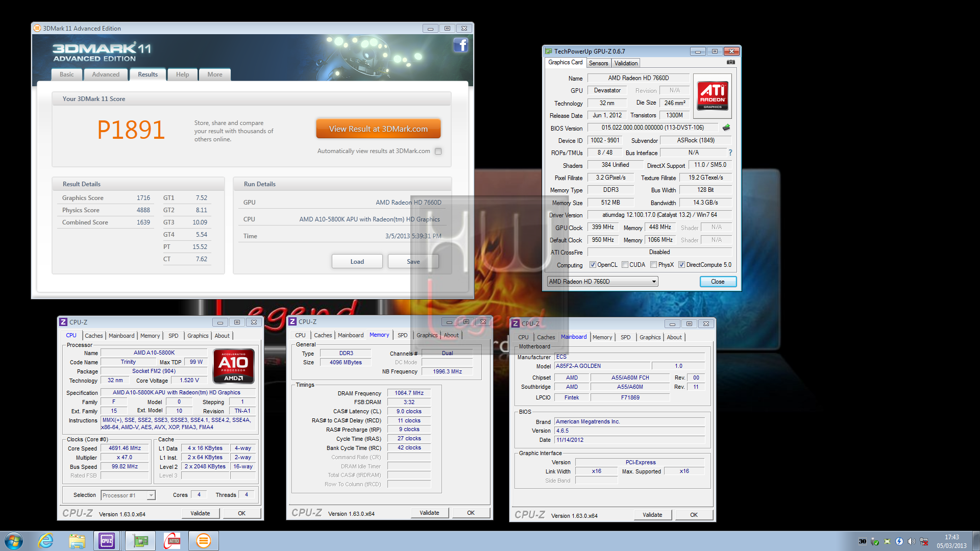Open Graphics tab in the CPU-Z Mainboard window
Screen dimensions: 980x551
pos(650,337)
